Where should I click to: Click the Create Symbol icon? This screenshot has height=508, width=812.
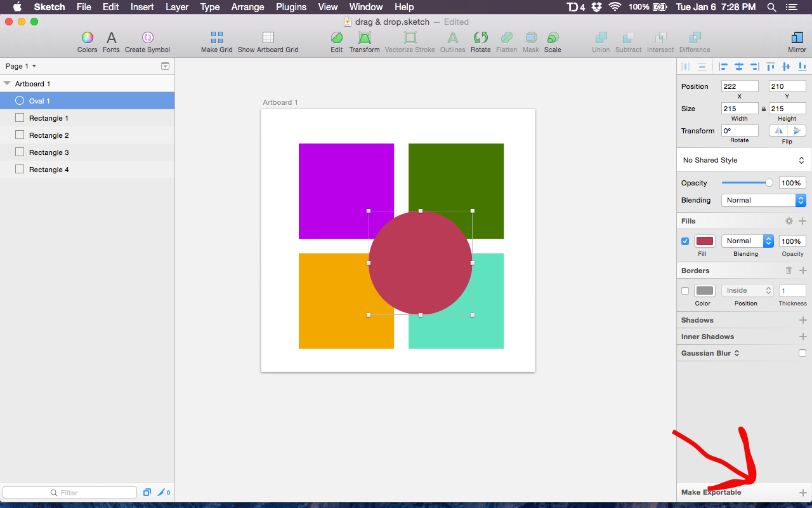(x=147, y=38)
